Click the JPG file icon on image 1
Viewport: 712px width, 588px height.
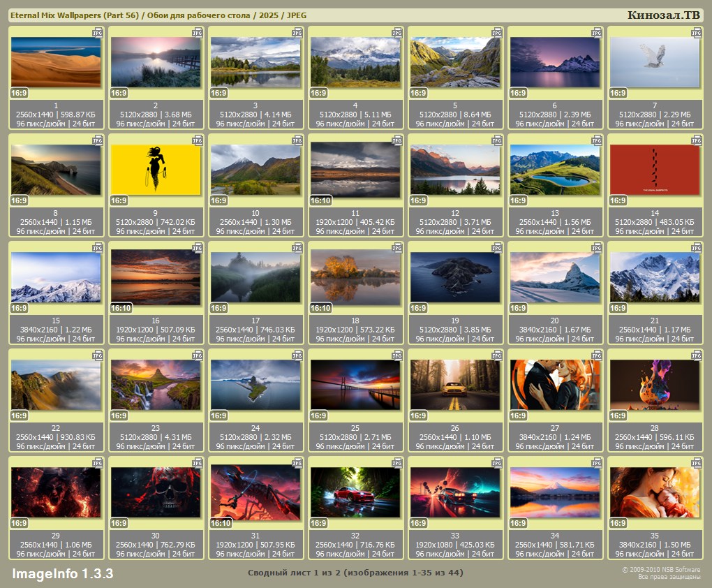tap(98, 33)
